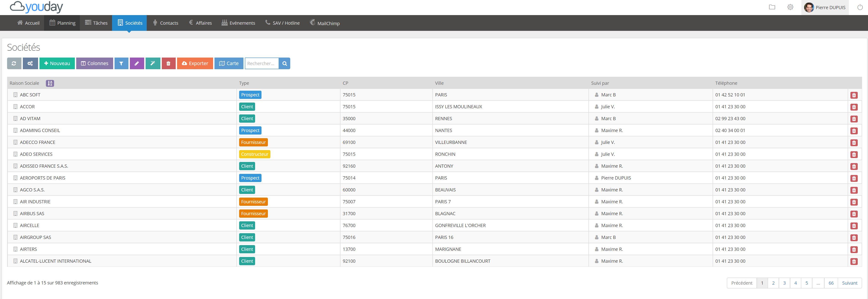
Task: Click the delete red trash icon
Action: 169,63
